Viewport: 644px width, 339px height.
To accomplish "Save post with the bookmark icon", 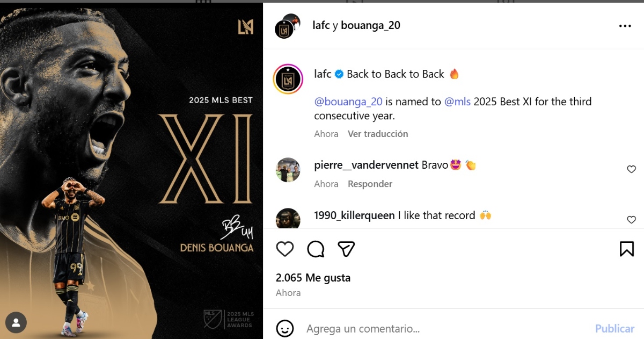I will click(627, 249).
